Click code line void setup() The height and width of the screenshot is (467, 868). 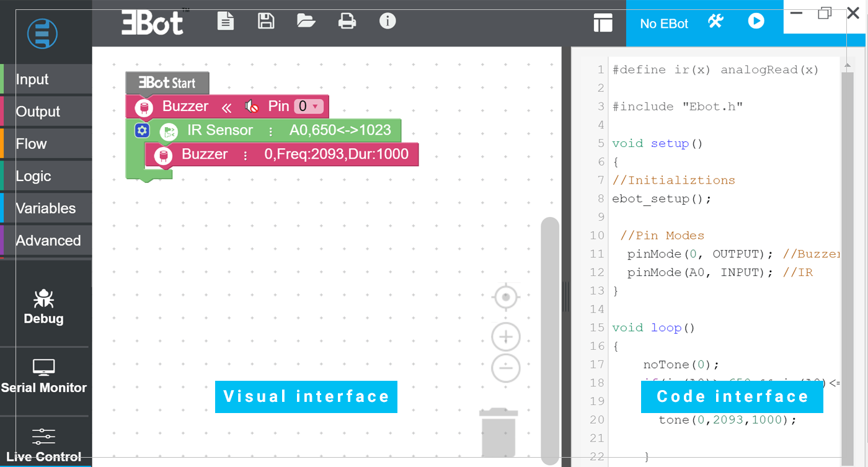(658, 143)
